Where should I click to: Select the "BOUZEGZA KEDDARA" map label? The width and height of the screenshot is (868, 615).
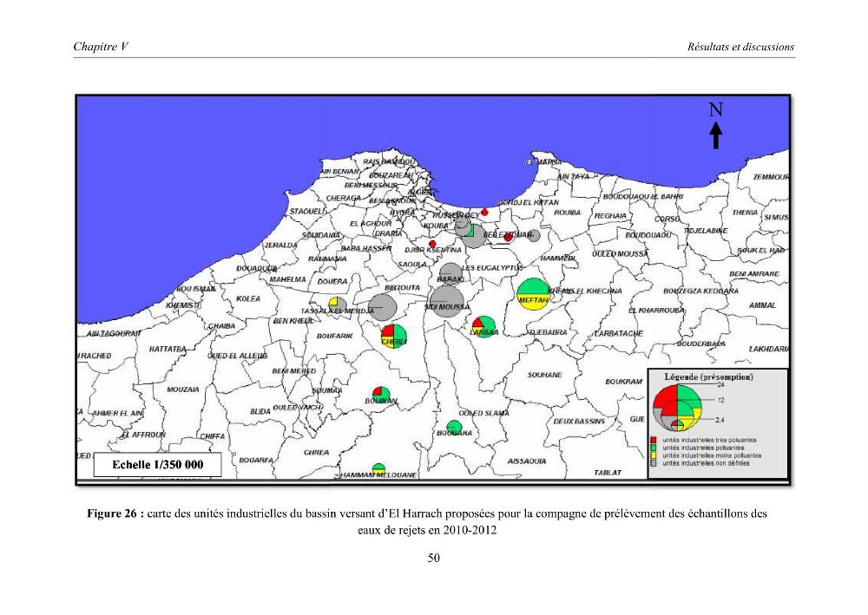pyautogui.click(x=700, y=291)
